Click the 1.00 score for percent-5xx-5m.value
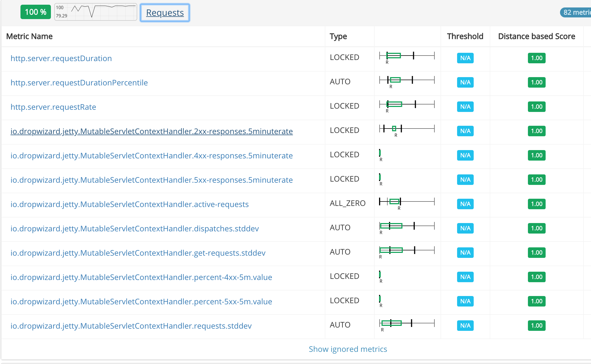The width and height of the screenshot is (591, 364). (x=537, y=301)
